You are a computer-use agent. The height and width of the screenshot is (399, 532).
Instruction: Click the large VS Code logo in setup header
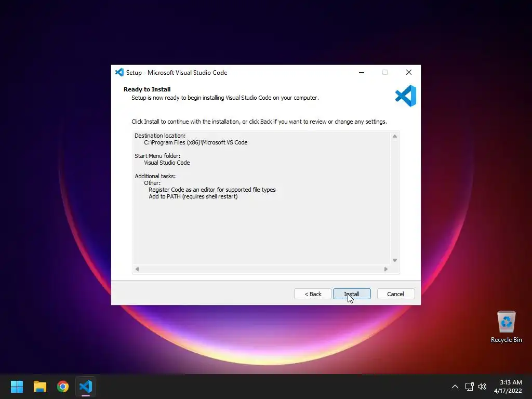pyautogui.click(x=406, y=96)
